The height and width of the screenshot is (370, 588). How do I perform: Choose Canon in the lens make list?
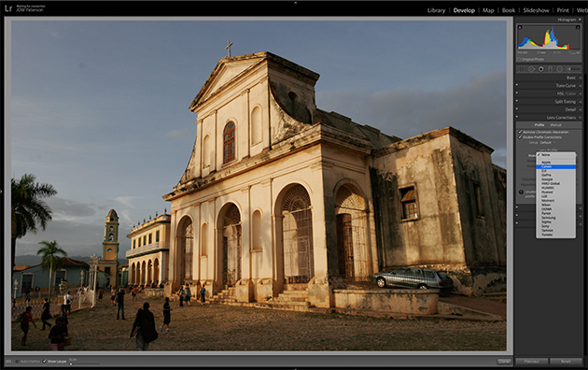pyautogui.click(x=555, y=166)
